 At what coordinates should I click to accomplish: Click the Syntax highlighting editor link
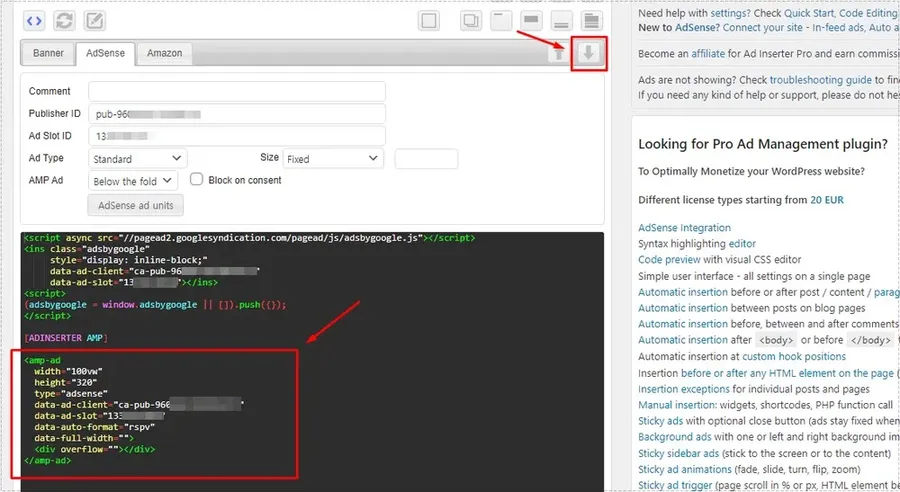[742, 243]
